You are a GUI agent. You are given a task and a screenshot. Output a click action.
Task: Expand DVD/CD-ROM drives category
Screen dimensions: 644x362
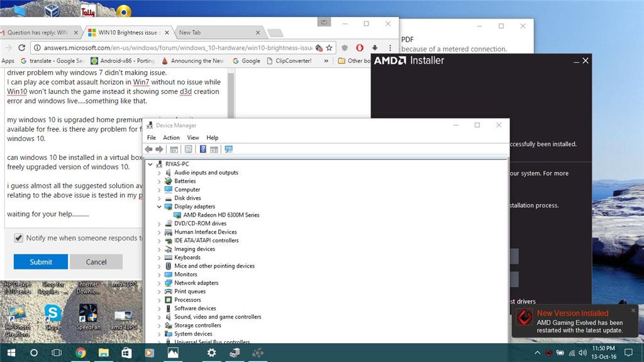coord(159,223)
